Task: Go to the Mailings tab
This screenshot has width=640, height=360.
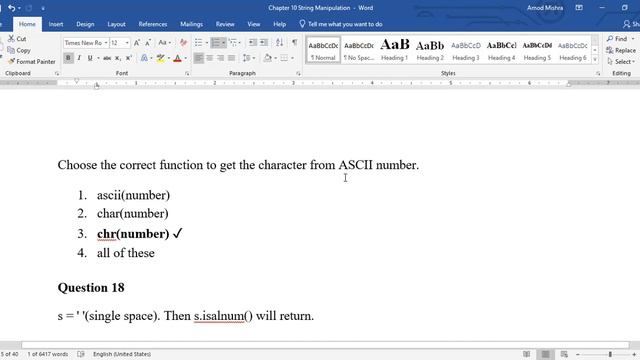Action: [191, 24]
